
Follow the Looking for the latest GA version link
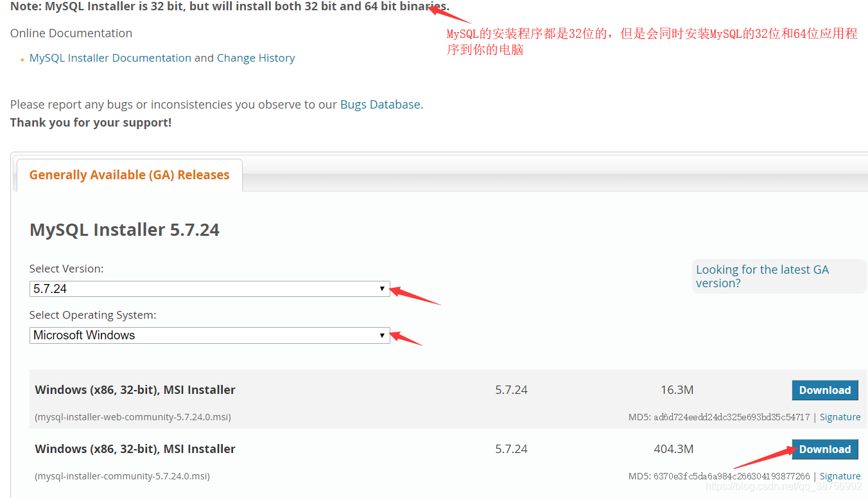point(762,276)
